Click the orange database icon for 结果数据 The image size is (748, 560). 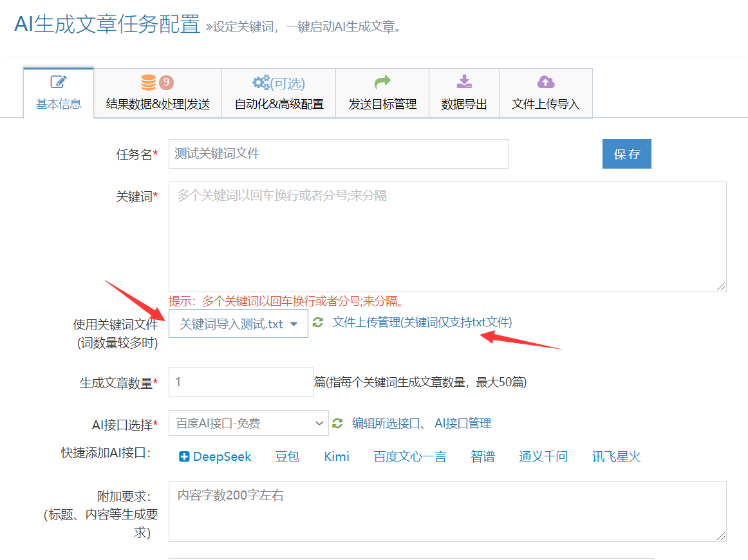pos(149,82)
